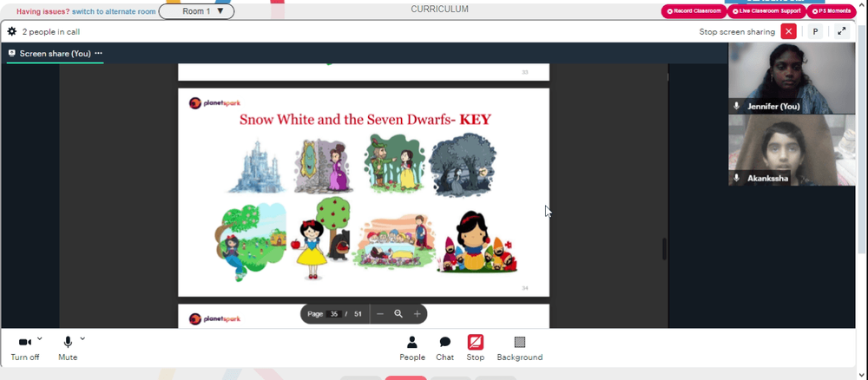
Task: Open camera options chevron
Action: click(39, 338)
